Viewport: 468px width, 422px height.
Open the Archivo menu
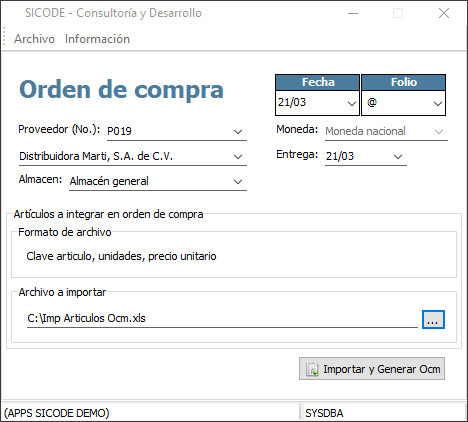34,39
